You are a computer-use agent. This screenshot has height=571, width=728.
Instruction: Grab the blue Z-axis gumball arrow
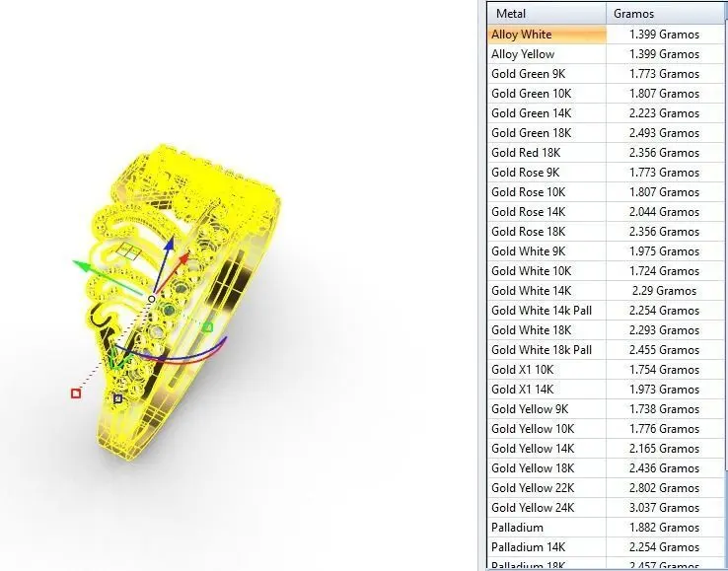(169, 245)
